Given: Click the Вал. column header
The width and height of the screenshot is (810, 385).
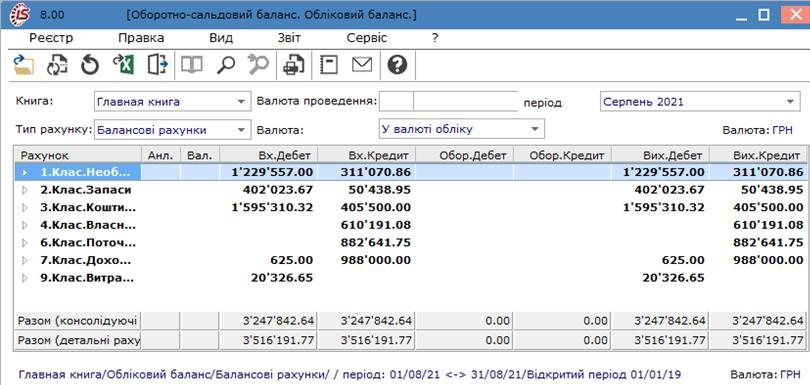Looking at the screenshot, I should (200, 155).
